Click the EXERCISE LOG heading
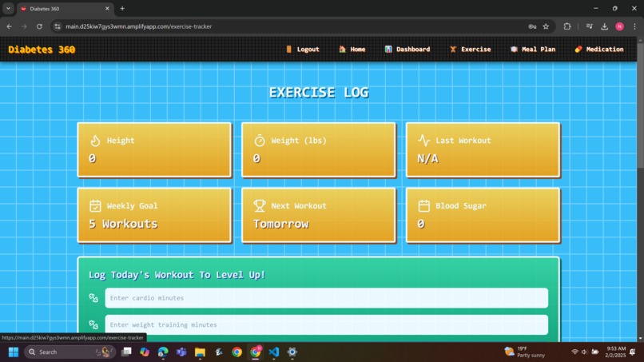This screenshot has width=644, height=362. (x=319, y=93)
